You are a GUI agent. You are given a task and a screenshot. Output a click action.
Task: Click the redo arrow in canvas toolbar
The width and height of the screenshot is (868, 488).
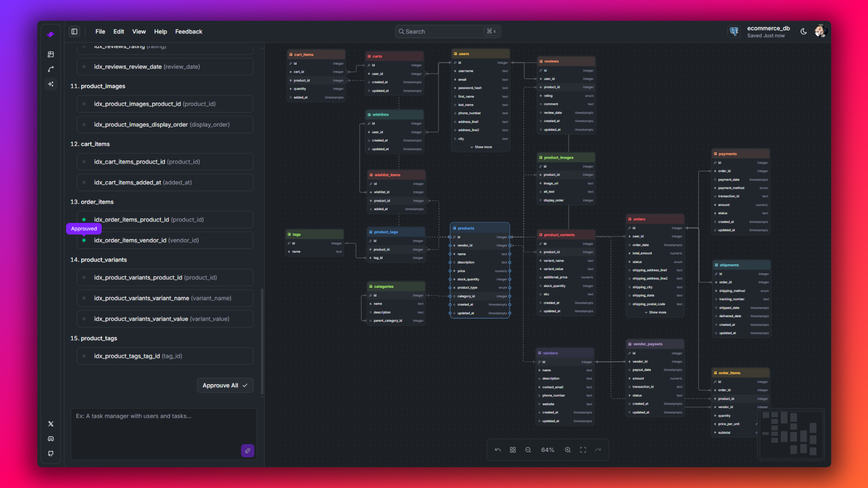[599, 450]
